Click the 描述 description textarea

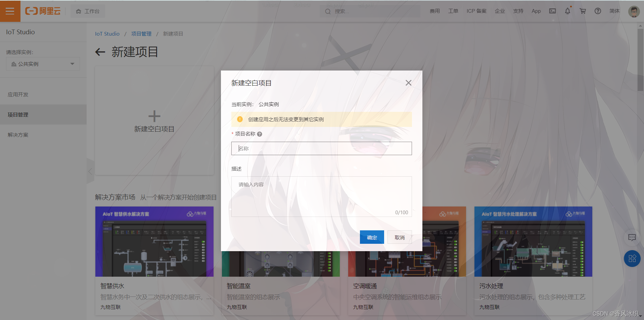[x=321, y=196]
